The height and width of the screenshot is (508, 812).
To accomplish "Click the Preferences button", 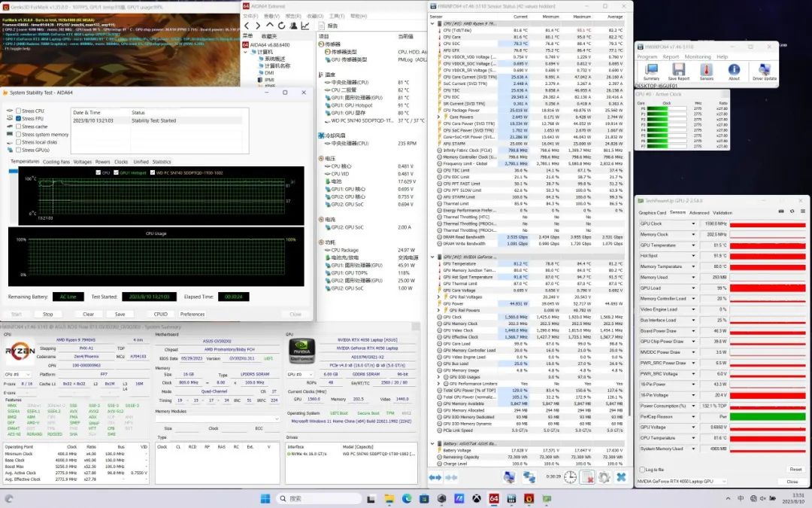I will [x=192, y=314].
